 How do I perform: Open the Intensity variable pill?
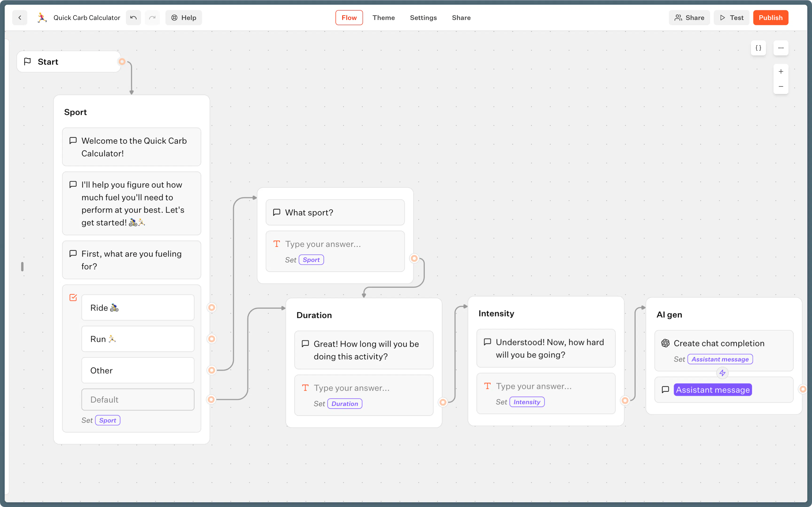click(526, 402)
